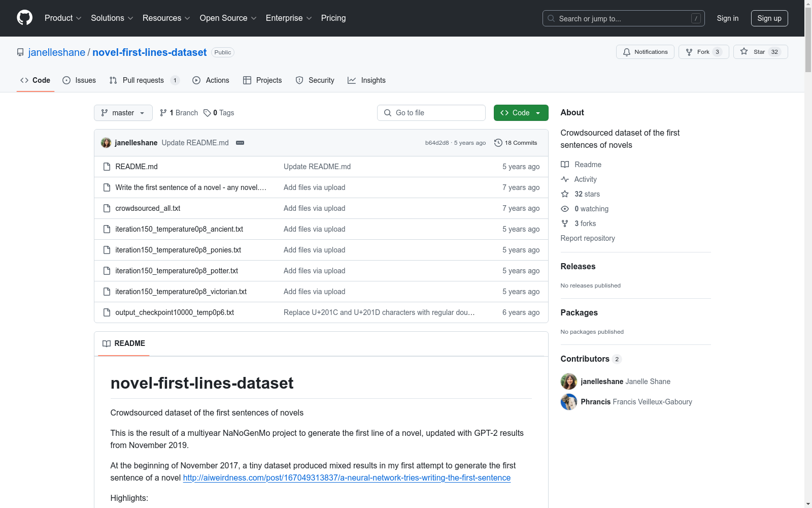The height and width of the screenshot is (508, 812).
Task: View the 1 Branch list
Action: [179, 113]
